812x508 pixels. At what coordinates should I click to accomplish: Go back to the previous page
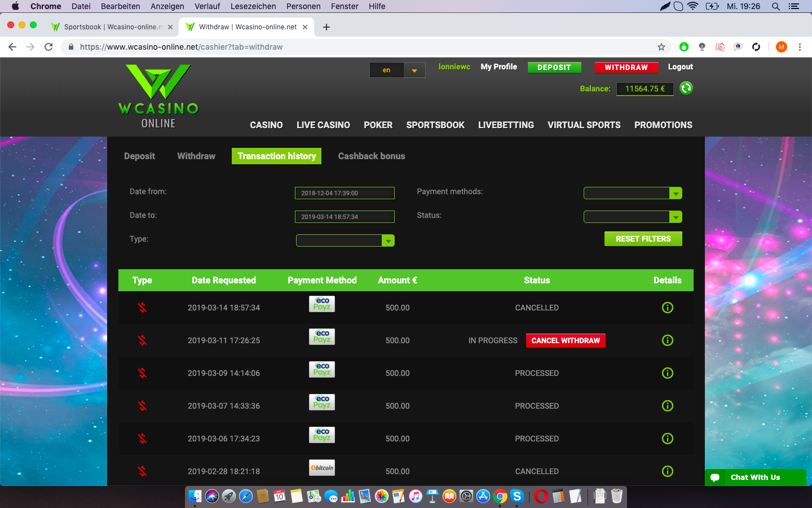point(12,47)
